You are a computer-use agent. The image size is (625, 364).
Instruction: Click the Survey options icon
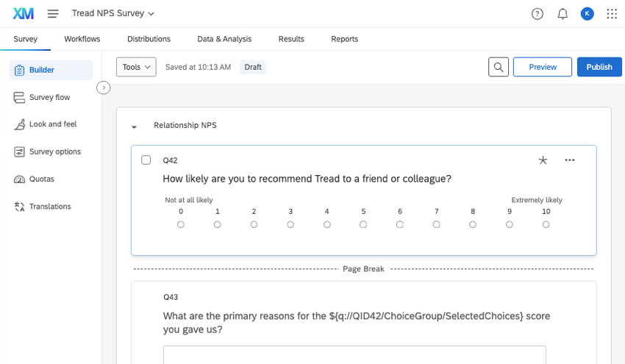[x=19, y=152]
